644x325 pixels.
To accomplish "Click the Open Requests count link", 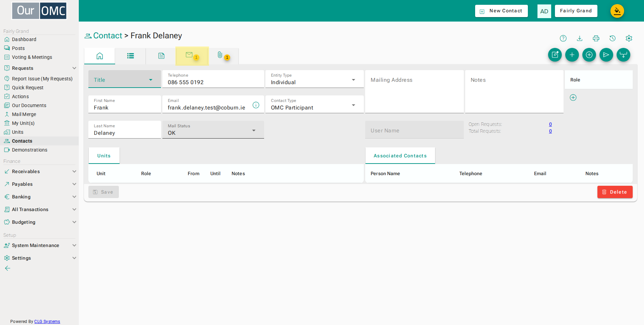I will click(x=550, y=124).
